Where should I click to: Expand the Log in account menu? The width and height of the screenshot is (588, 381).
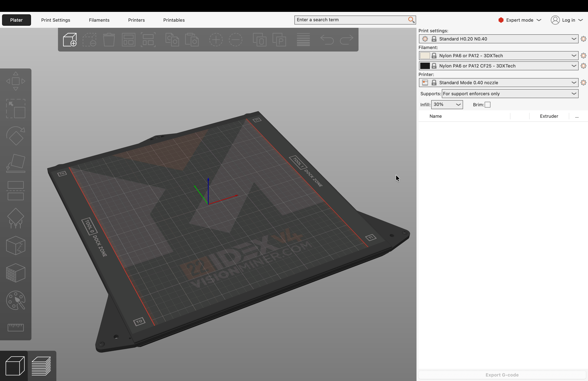click(x=567, y=20)
